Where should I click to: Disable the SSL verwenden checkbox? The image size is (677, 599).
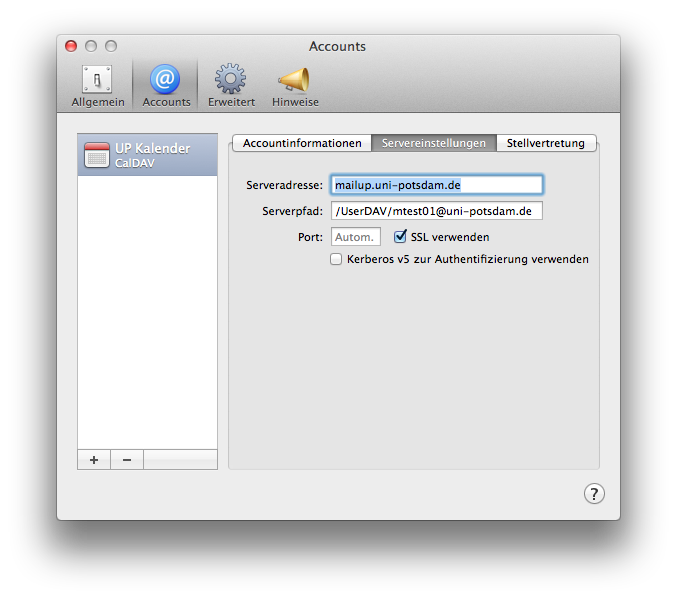(401, 237)
